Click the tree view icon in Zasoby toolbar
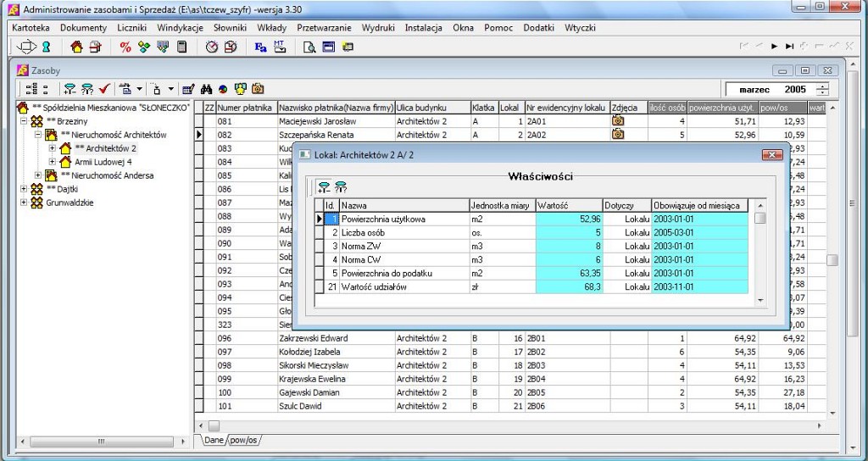The width and height of the screenshot is (868, 461). pyautogui.click(x=31, y=88)
